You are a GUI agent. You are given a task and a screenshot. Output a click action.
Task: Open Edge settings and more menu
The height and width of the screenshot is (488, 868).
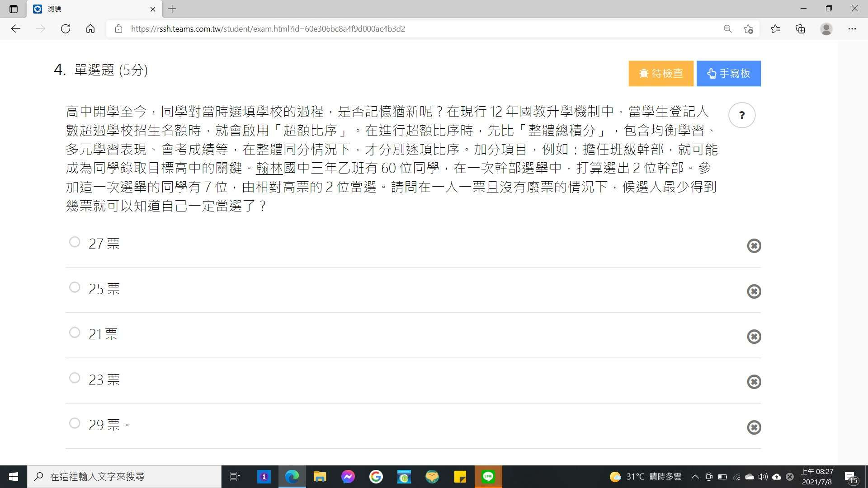852,29
